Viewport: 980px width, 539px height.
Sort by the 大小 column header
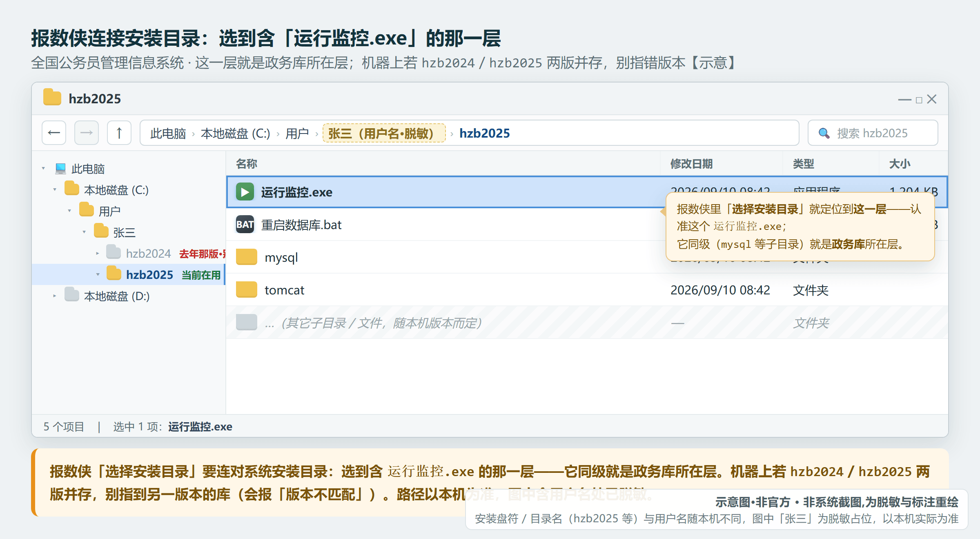[x=900, y=164]
